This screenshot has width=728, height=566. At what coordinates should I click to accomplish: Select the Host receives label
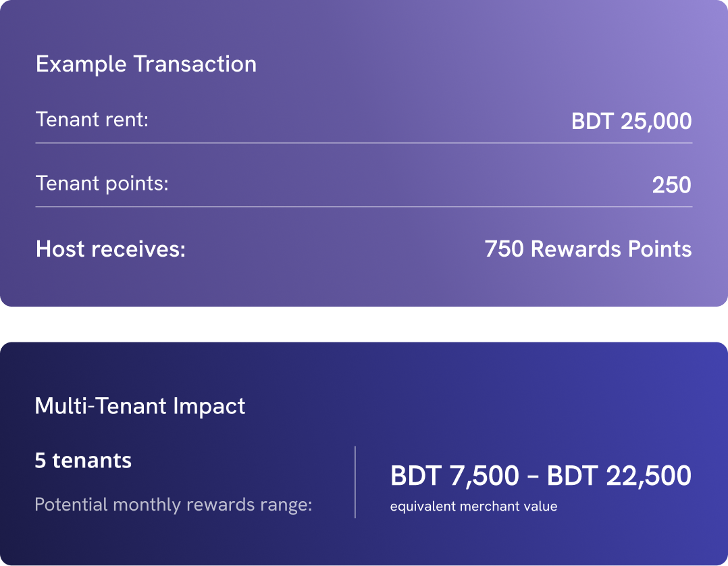click(x=111, y=249)
